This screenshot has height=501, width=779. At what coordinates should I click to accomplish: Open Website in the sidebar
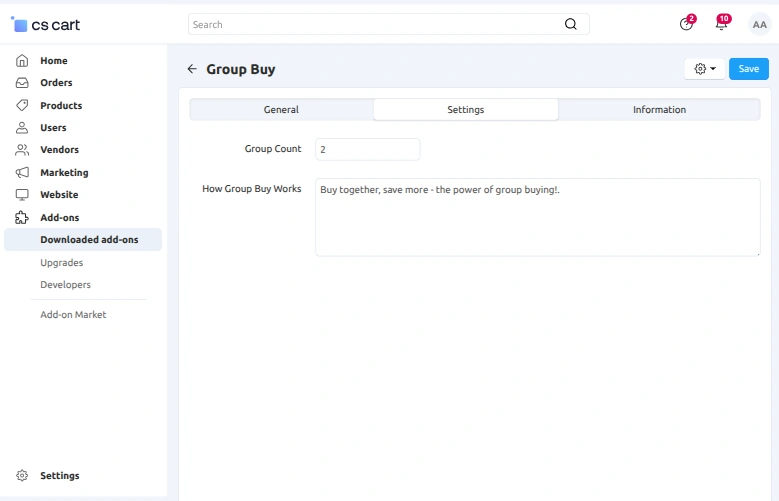tap(59, 194)
